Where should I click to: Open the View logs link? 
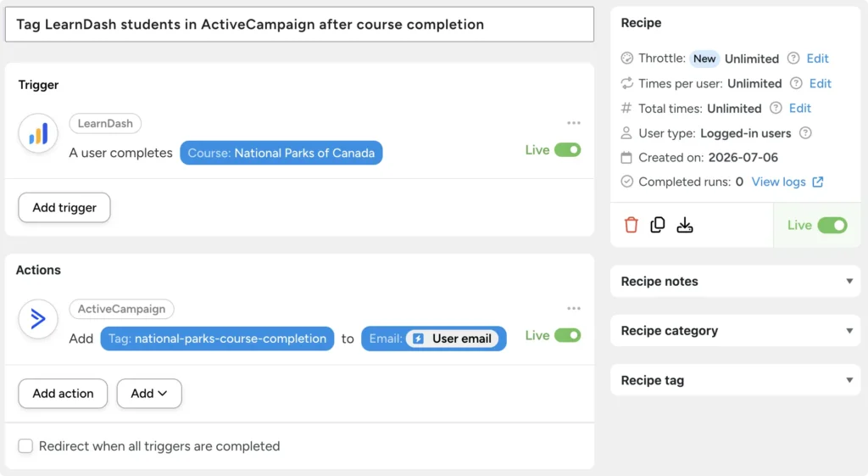tap(778, 182)
